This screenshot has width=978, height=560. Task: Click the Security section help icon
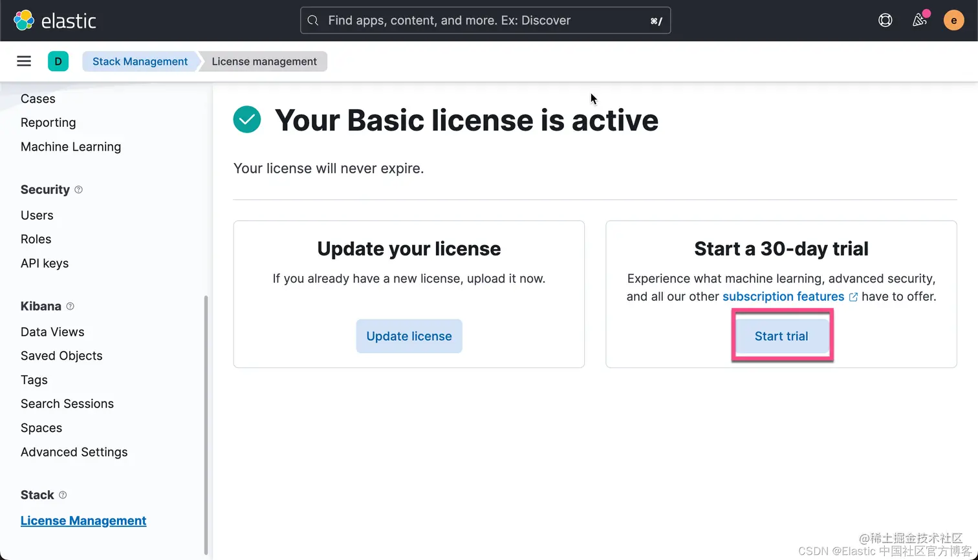[79, 189]
